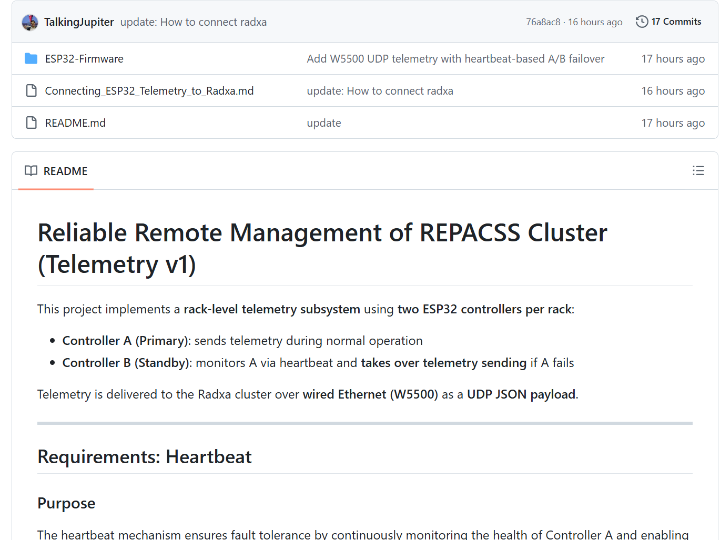Click the README book icon

pos(31,171)
